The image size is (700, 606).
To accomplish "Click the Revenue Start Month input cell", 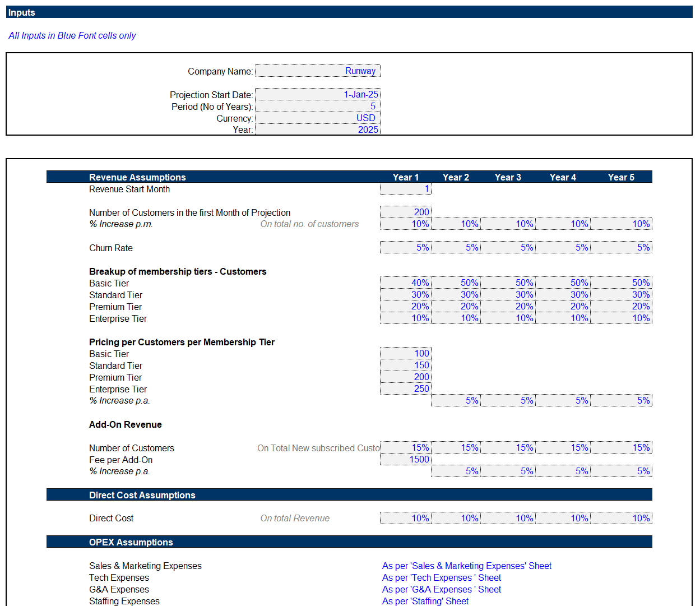I will [405, 189].
